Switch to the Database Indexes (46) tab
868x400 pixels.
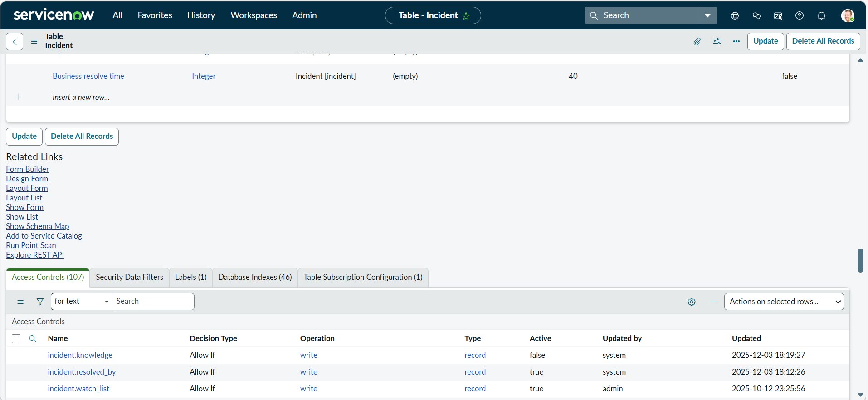coord(255,277)
